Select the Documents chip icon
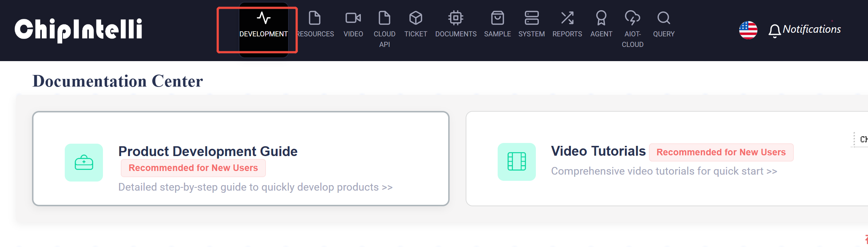 tap(455, 18)
